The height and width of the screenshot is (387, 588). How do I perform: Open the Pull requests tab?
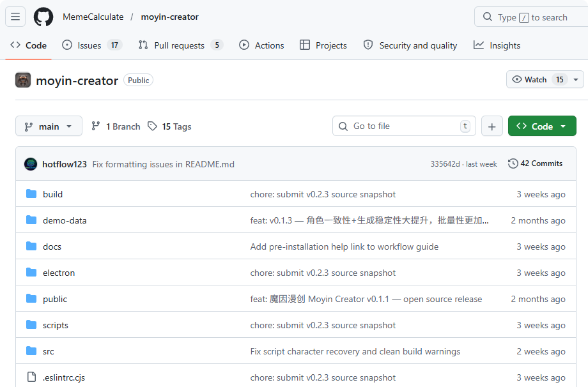tap(180, 45)
